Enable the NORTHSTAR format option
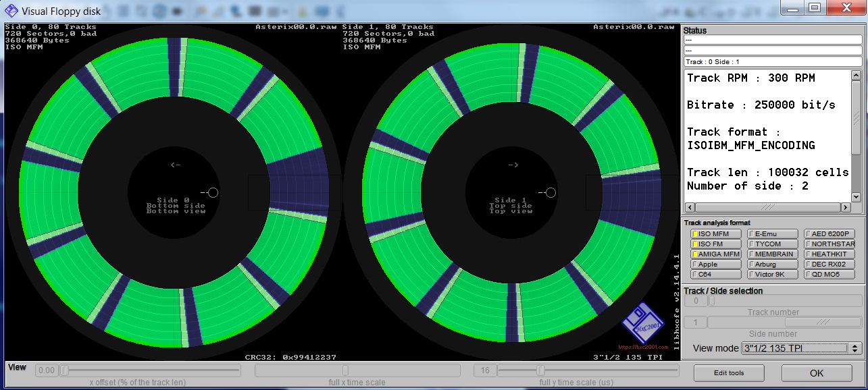The height and width of the screenshot is (390, 868). pos(829,244)
